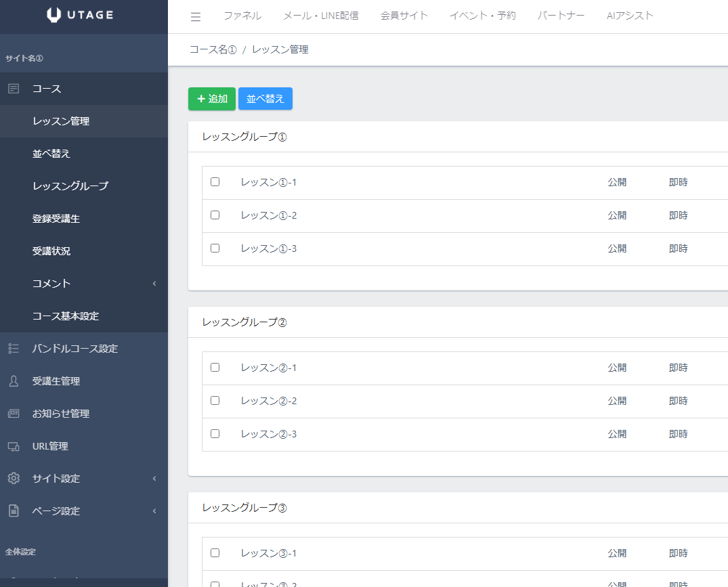The width and height of the screenshot is (728, 587).
Task: Tick the レッスン②-2 checkbox
Action: click(x=215, y=401)
